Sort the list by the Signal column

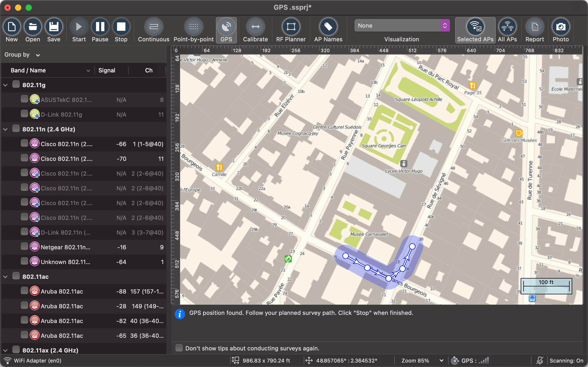[x=107, y=70]
